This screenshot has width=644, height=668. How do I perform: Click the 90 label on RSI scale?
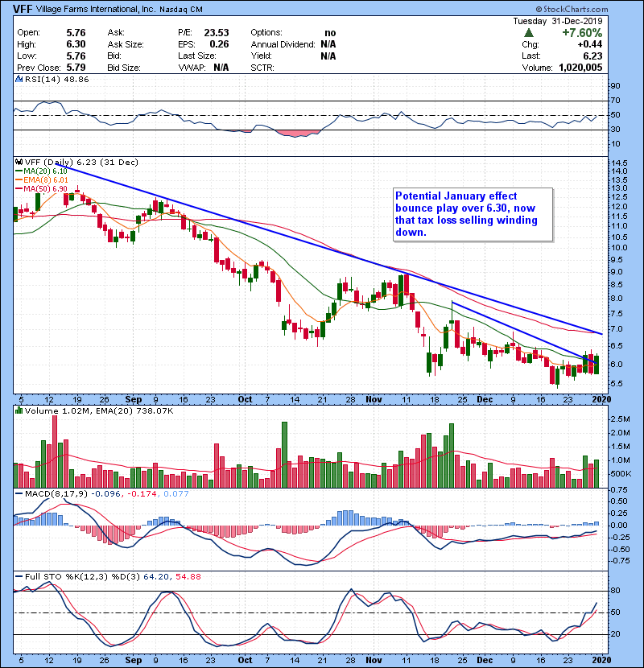(x=616, y=86)
